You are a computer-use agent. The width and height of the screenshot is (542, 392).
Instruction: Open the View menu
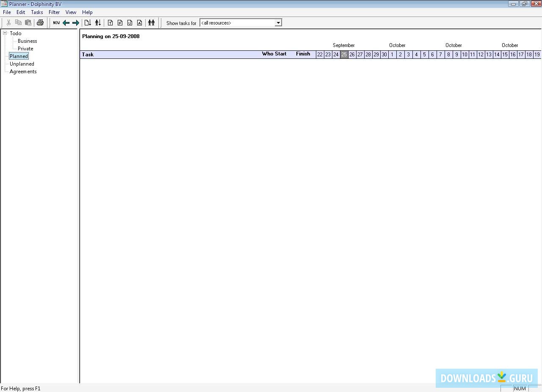point(71,12)
